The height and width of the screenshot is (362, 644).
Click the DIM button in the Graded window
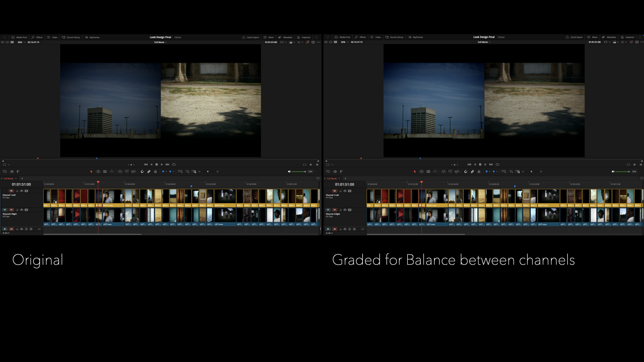pyautogui.click(x=634, y=172)
